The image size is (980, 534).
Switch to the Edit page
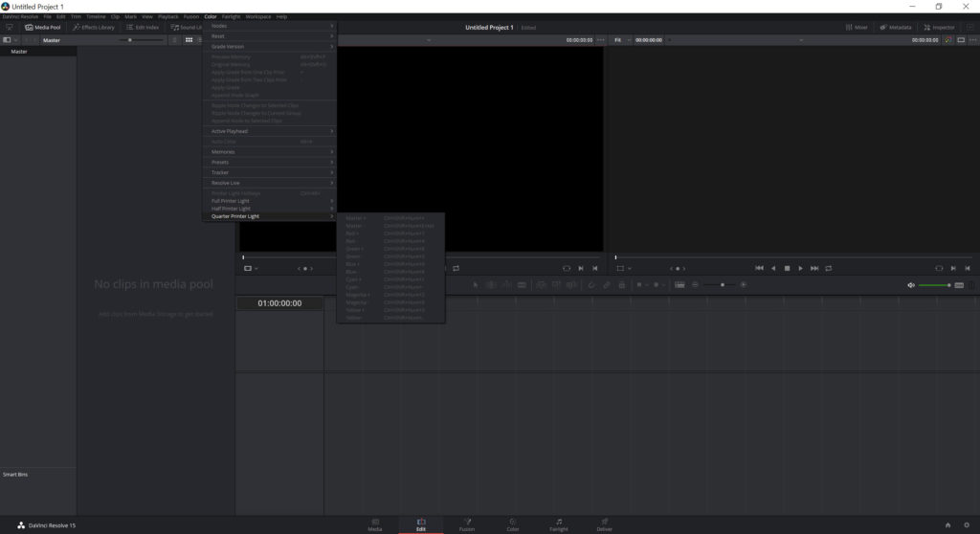(x=421, y=524)
